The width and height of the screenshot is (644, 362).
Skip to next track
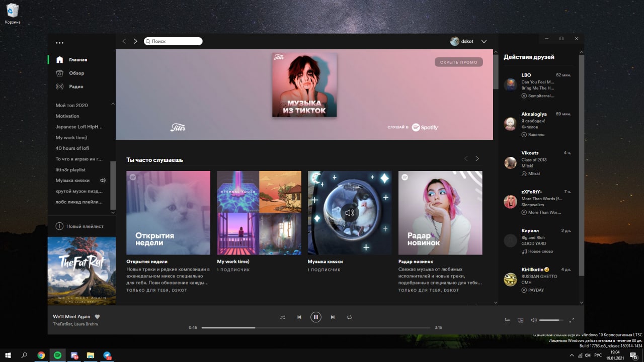pyautogui.click(x=333, y=317)
